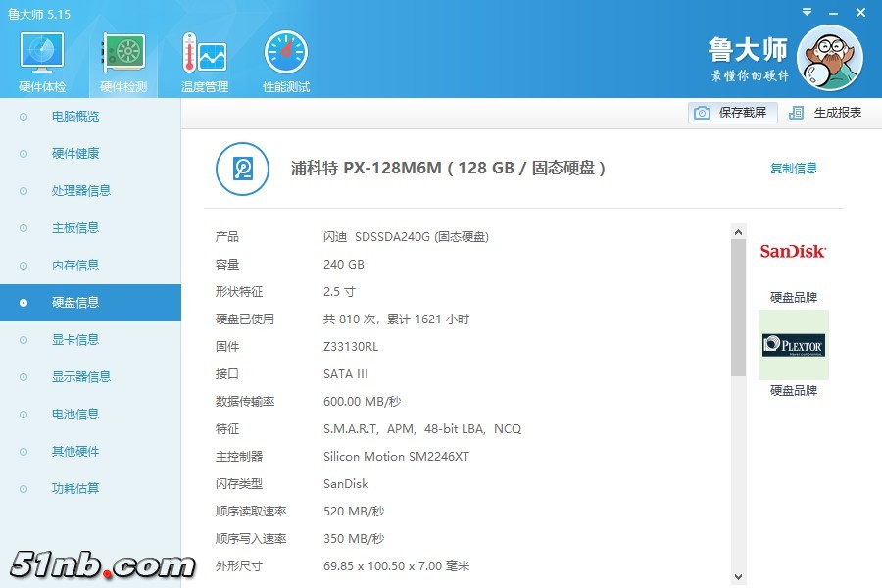Click the controller value Silicon Motion SM2246XT
This screenshot has height=588, width=882.
(x=396, y=457)
